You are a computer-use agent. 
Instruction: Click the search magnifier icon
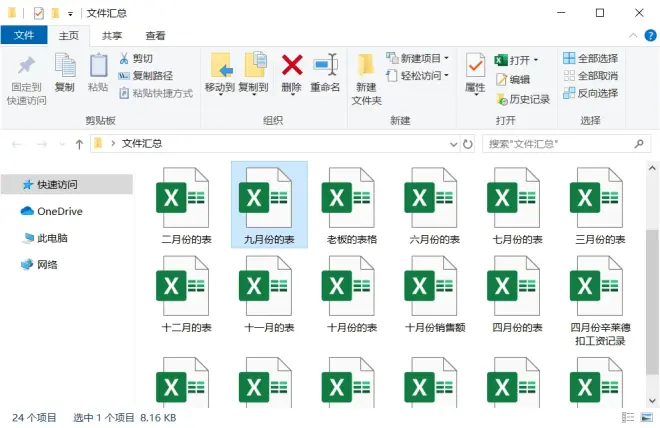(639, 144)
